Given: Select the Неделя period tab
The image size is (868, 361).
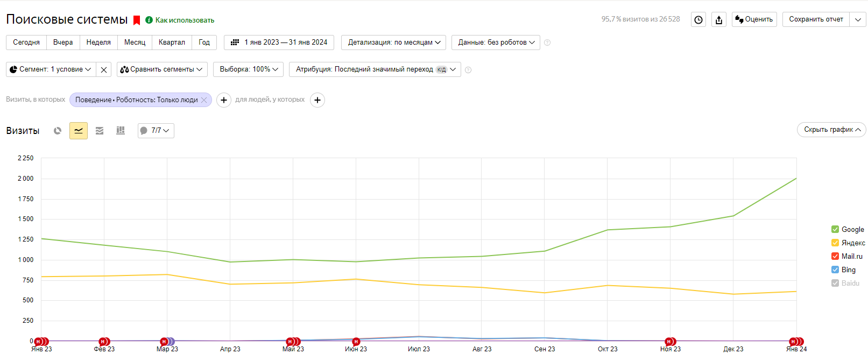Looking at the screenshot, I should [x=98, y=43].
